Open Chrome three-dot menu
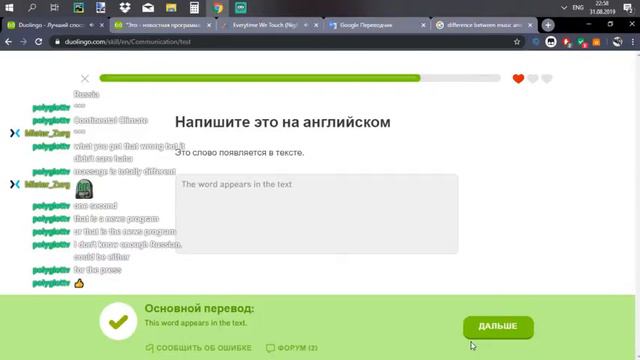This screenshot has width=640, height=360. pos(633,42)
